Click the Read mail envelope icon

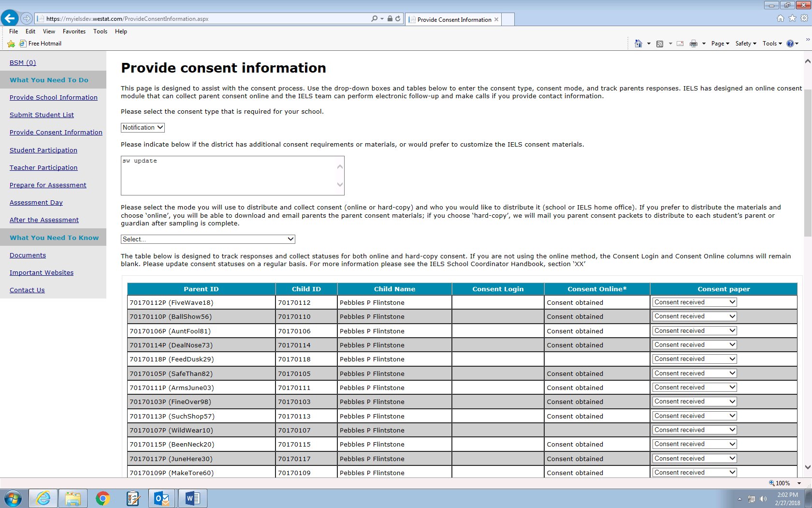(x=680, y=44)
